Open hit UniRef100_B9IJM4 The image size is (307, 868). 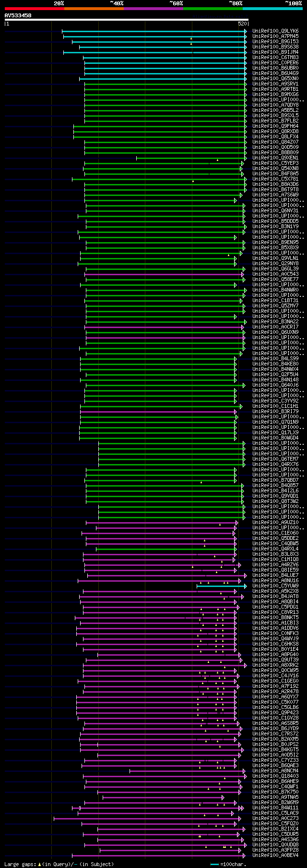[275, 52]
